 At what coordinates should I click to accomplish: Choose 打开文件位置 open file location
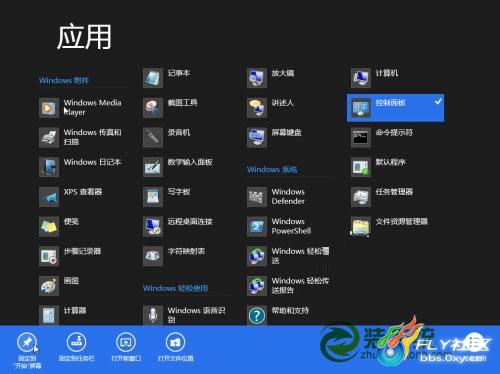coord(176,347)
